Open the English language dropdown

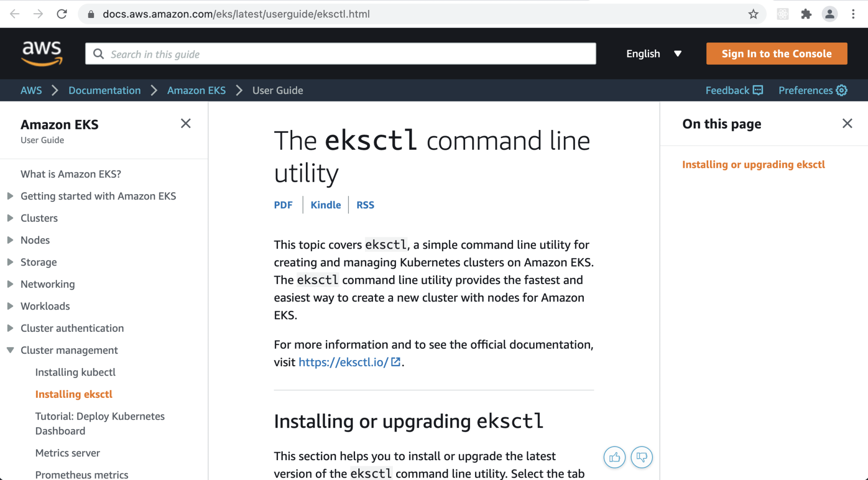(x=654, y=54)
